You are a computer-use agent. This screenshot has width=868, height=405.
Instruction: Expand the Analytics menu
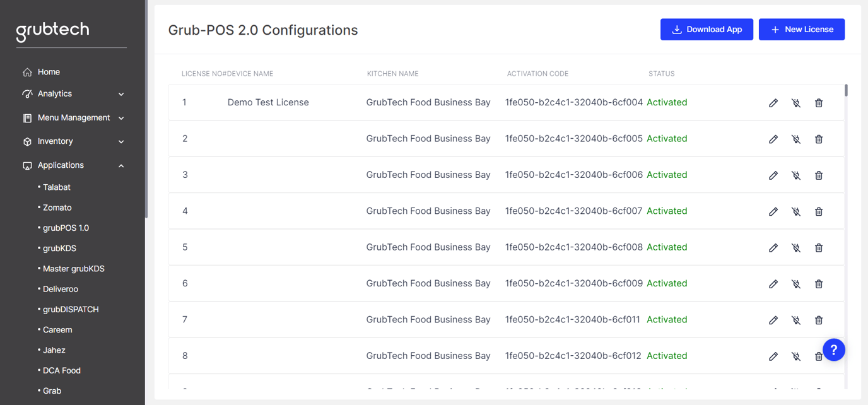coord(120,93)
